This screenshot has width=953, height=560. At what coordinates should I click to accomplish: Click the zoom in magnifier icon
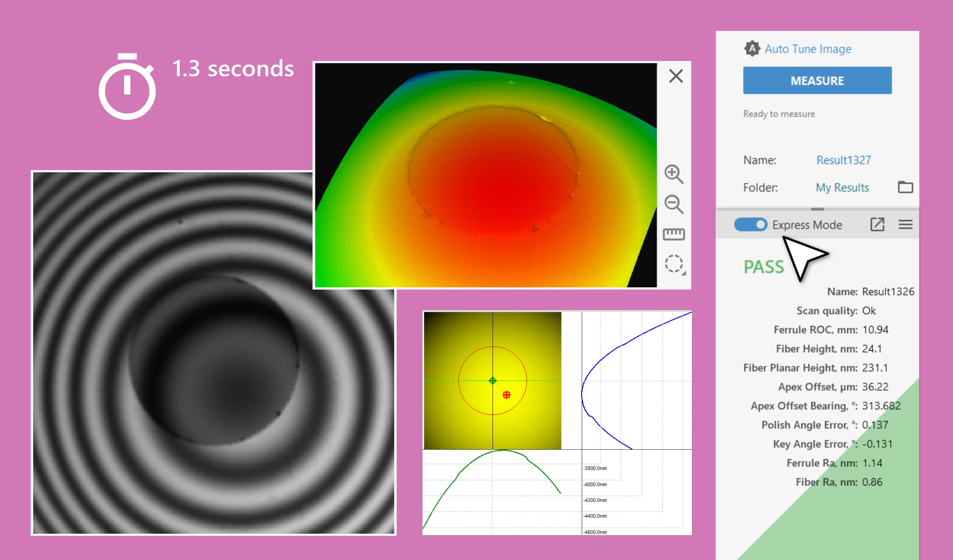(674, 174)
